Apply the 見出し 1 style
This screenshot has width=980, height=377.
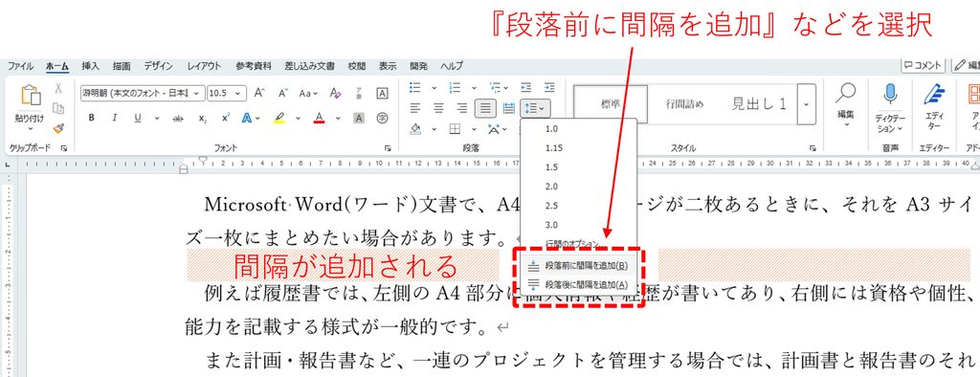(x=759, y=104)
